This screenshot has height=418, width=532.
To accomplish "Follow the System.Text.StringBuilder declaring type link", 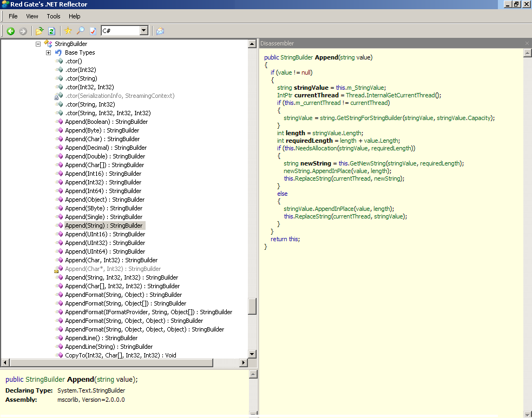I will coord(91,390).
